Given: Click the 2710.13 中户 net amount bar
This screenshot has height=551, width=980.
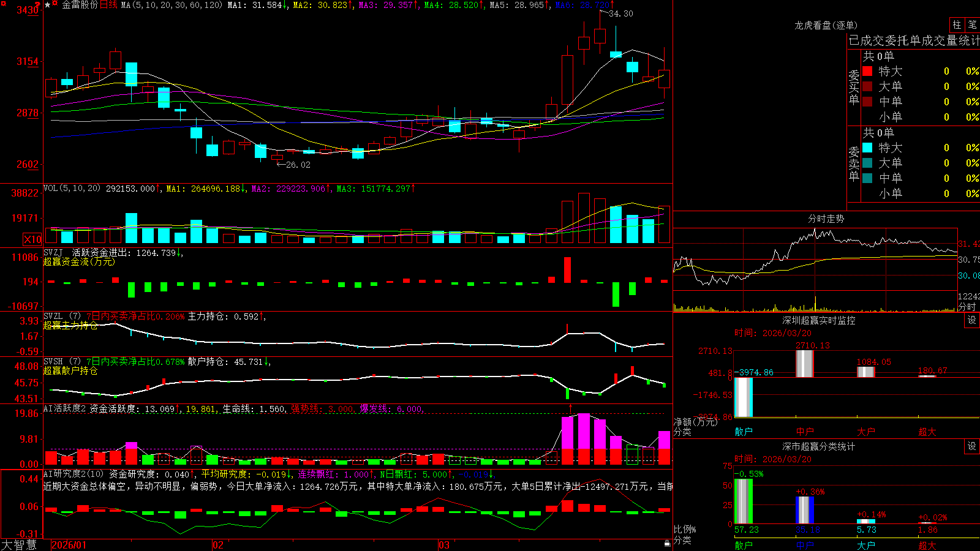Looking at the screenshot, I should (805, 363).
